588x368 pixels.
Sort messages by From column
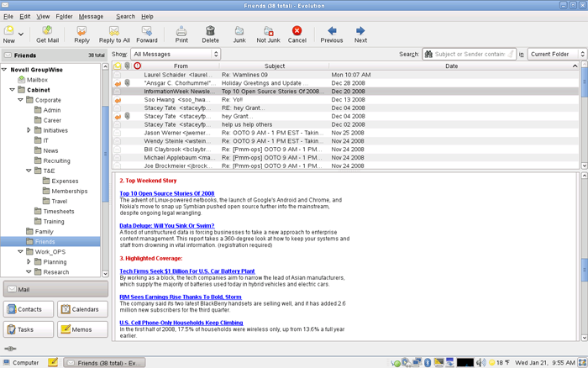[x=181, y=66]
